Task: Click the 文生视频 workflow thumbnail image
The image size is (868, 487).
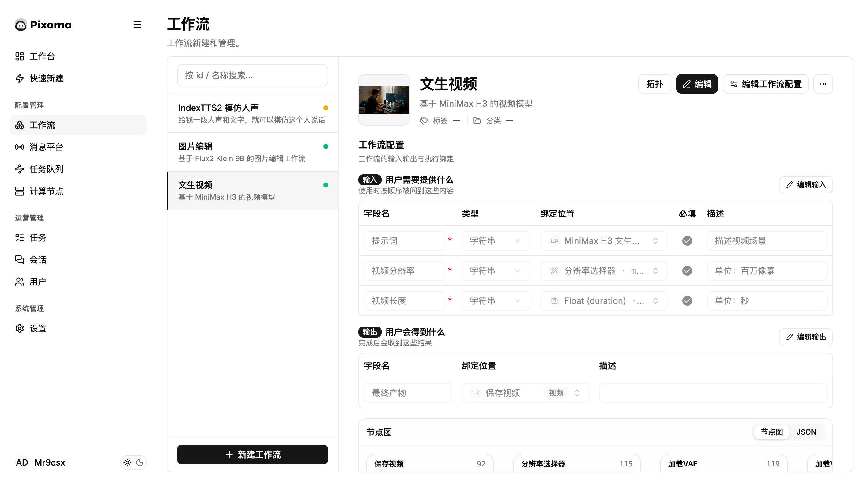Action: 384,100
